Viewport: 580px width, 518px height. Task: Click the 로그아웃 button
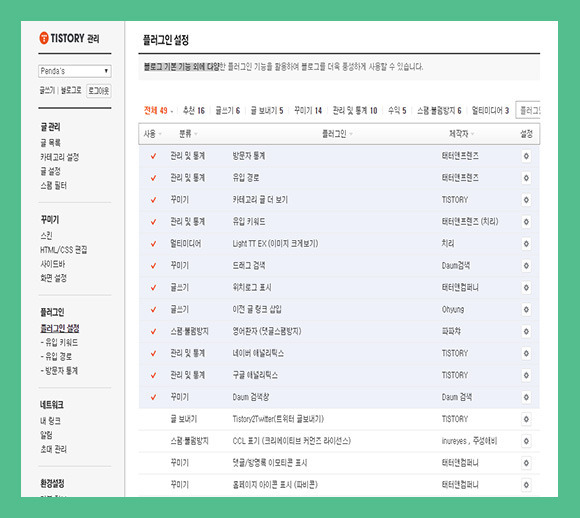99,91
